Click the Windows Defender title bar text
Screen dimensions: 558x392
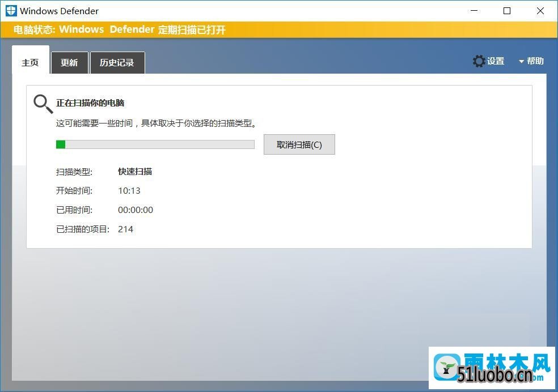[59, 11]
